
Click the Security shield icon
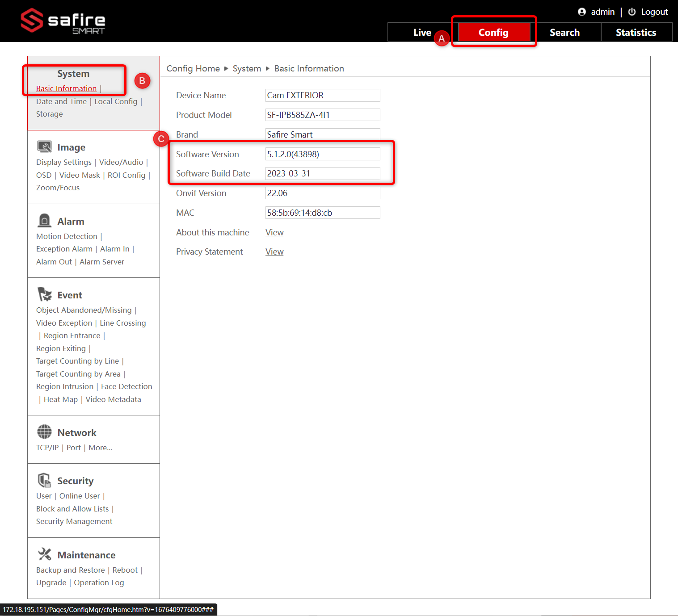[44, 480]
